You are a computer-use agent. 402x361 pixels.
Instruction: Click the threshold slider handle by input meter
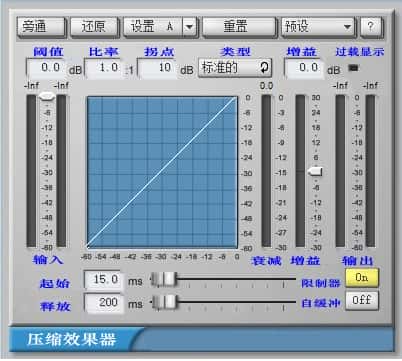pyautogui.click(x=47, y=97)
